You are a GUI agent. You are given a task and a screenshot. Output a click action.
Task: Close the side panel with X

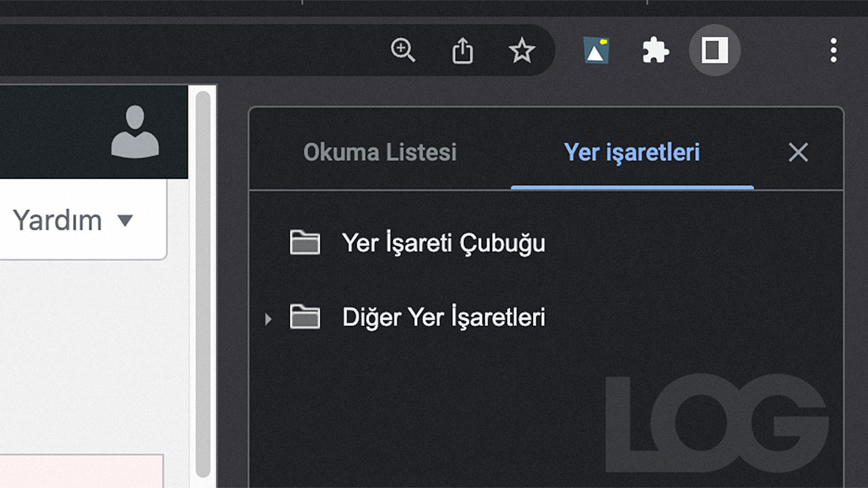[x=798, y=152]
